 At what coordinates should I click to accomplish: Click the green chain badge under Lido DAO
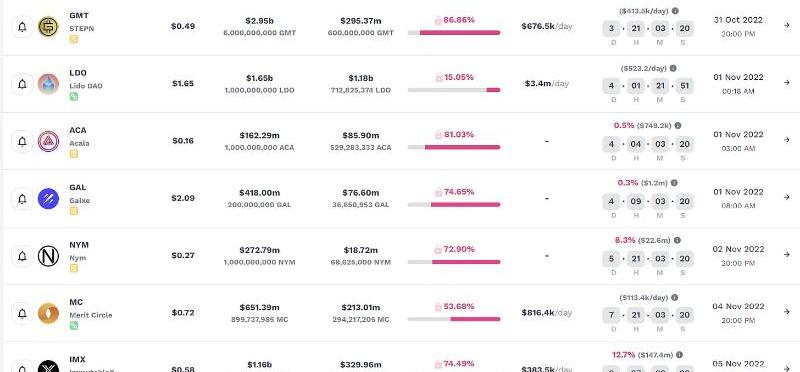click(74, 96)
